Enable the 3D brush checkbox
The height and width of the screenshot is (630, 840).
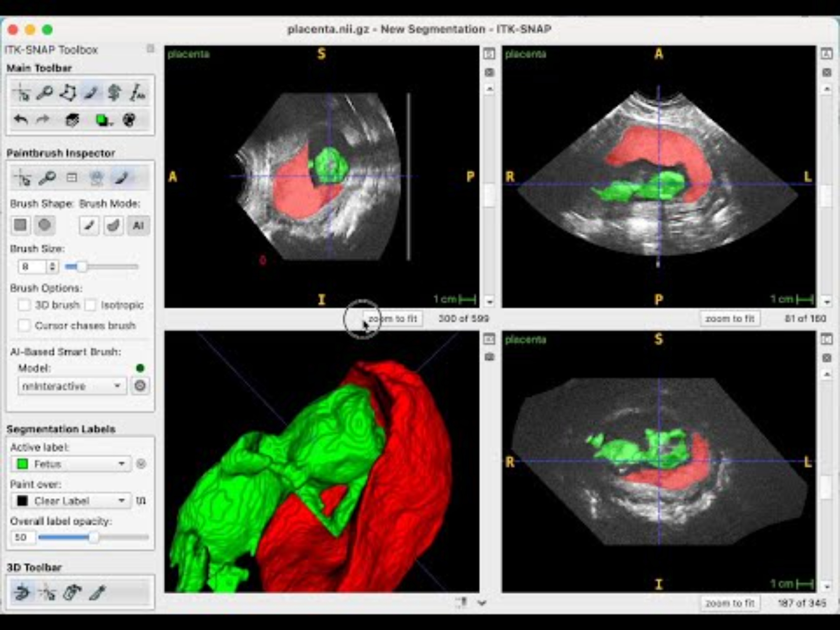tap(24, 305)
